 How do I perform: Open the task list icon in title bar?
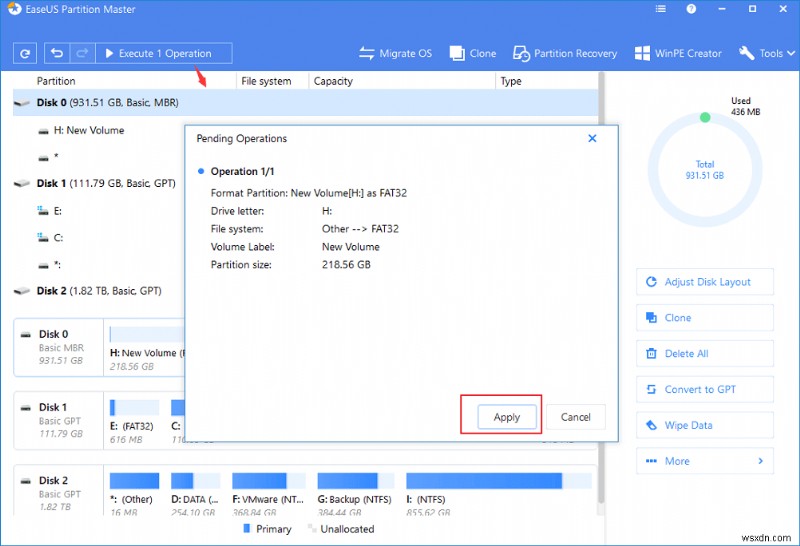coord(661,9)
